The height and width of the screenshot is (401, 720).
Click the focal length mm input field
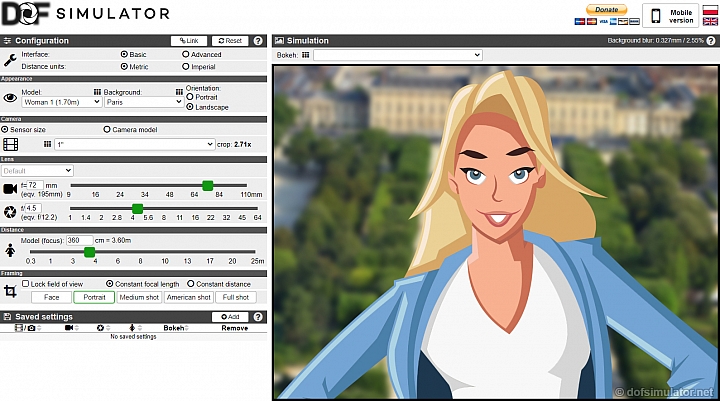[x=35, y=185]
